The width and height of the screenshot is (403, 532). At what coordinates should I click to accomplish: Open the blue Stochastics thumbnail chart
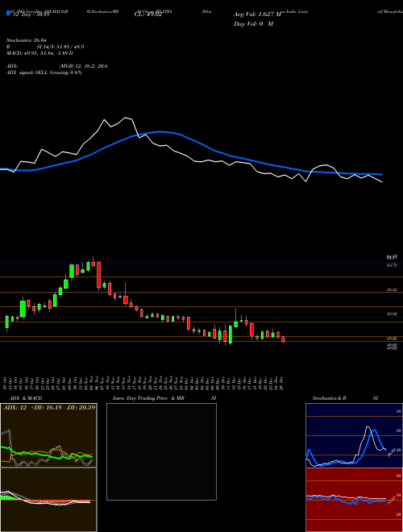pos(354,435)
